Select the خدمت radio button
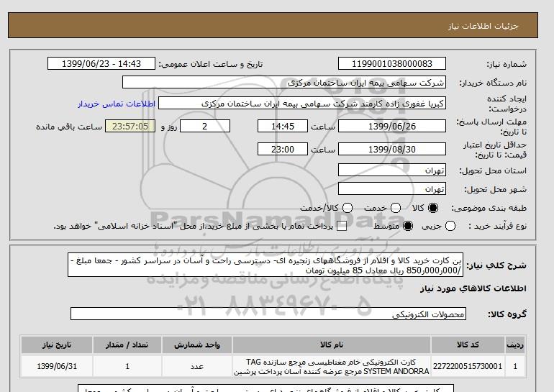Viewport: 554px width, 392px height. coord(396,208)
